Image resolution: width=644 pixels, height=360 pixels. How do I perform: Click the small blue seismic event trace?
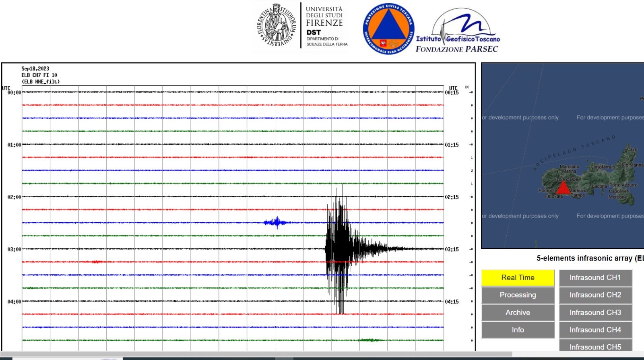click(x=277, y=222)
